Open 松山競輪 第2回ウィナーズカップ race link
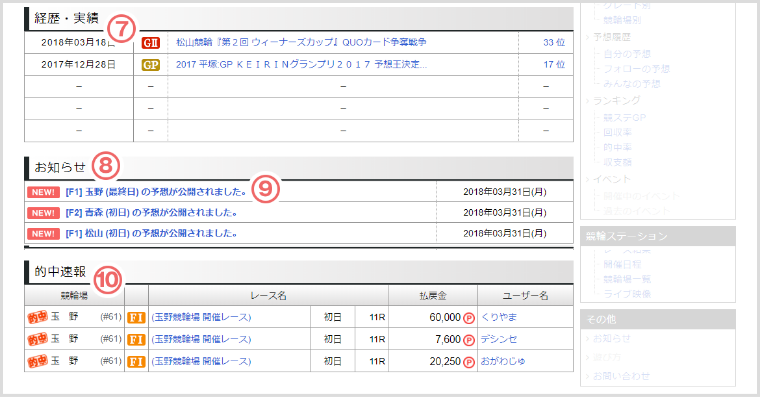 point(301,42)
